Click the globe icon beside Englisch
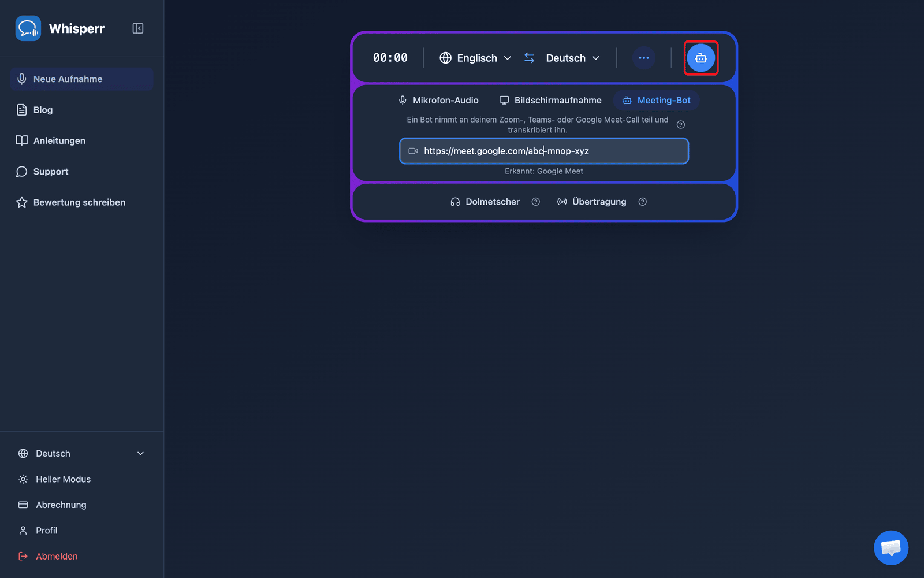The width and height of the screenshot is (924, 578). [445, 58]
